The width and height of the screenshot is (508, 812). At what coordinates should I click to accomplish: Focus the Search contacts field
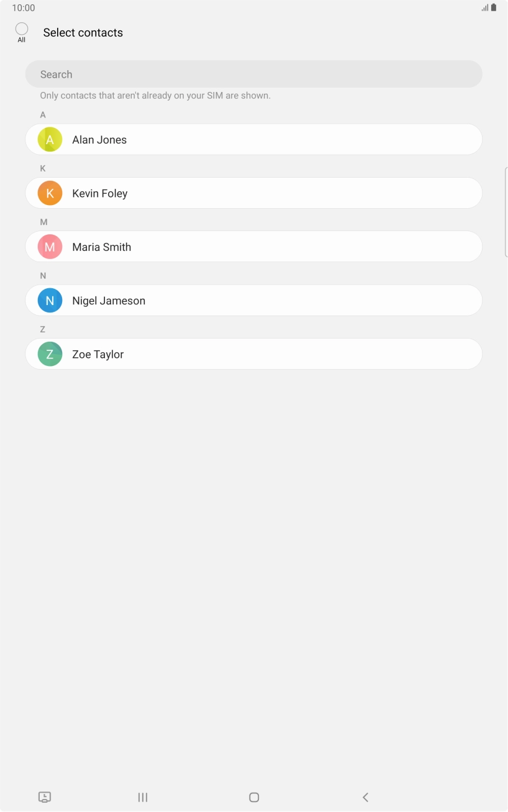(x=253, y=75)
